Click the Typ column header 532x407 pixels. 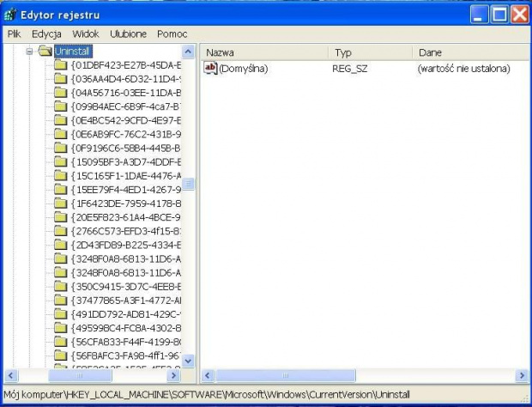369,52
